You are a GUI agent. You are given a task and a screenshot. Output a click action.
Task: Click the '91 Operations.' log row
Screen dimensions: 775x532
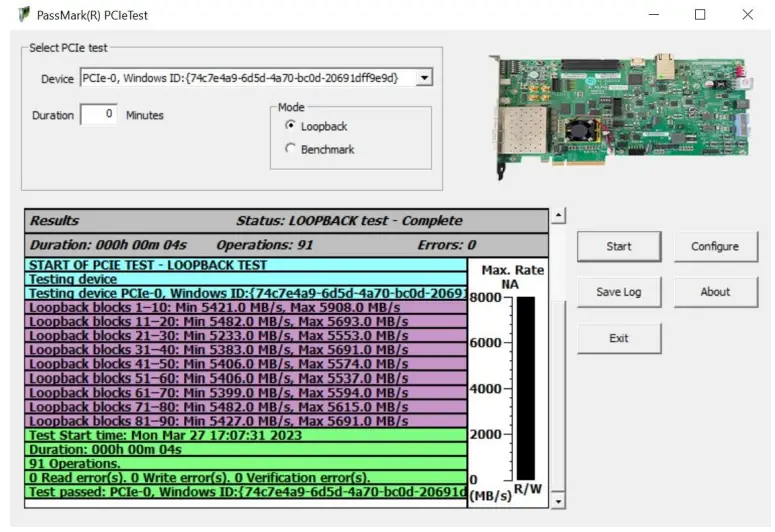[246, 464]
